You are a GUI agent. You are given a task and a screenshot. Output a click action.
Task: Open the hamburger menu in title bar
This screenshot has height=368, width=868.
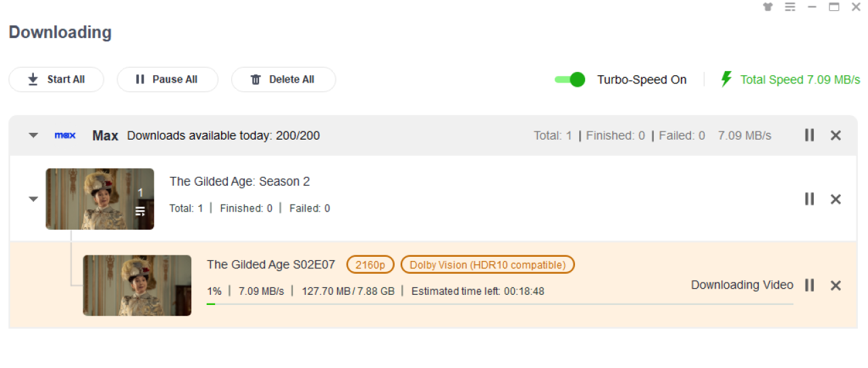(x=790, y=7)
